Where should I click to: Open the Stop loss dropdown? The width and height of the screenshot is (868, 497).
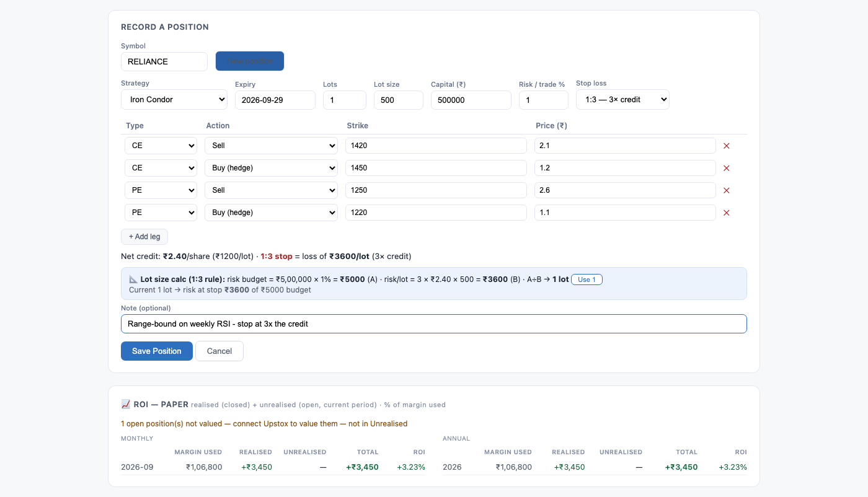coord(622,100)
